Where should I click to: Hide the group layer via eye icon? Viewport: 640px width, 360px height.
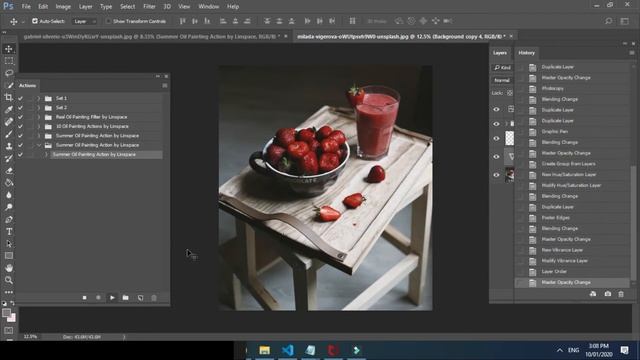(496, 124)
